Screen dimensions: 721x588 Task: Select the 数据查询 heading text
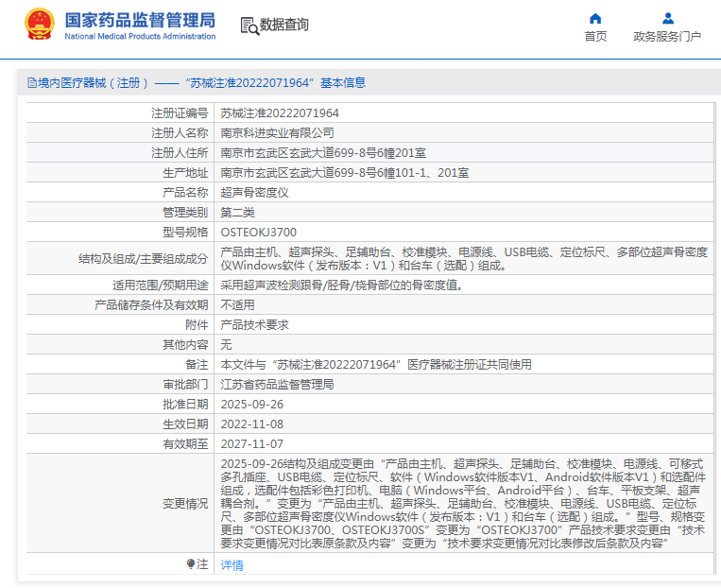tap(284, 26)
